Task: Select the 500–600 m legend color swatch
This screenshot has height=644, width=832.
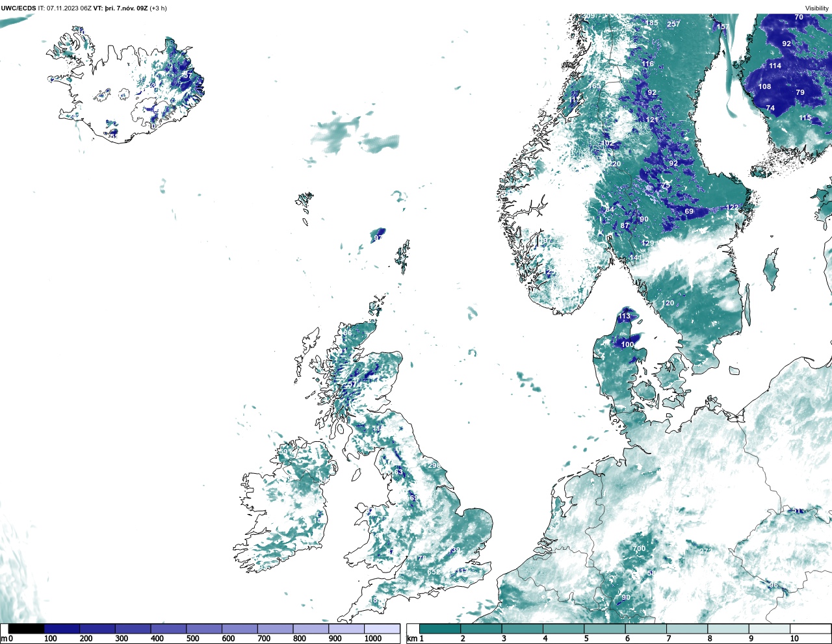Action: point(204,628)
